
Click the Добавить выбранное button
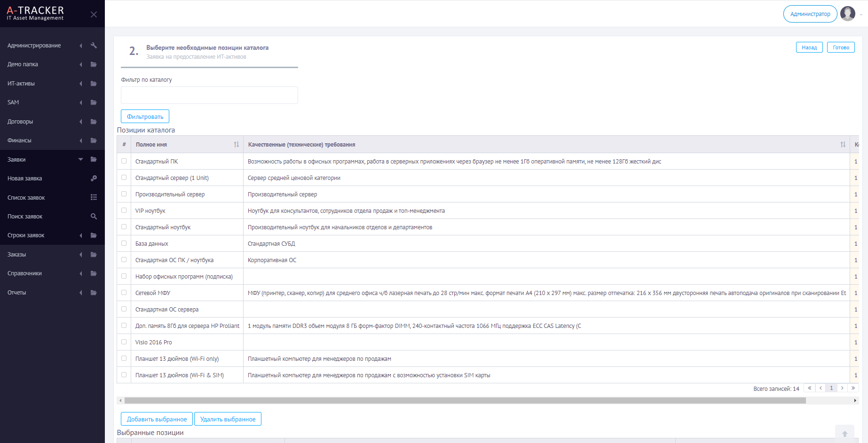(x=157, y=419)
